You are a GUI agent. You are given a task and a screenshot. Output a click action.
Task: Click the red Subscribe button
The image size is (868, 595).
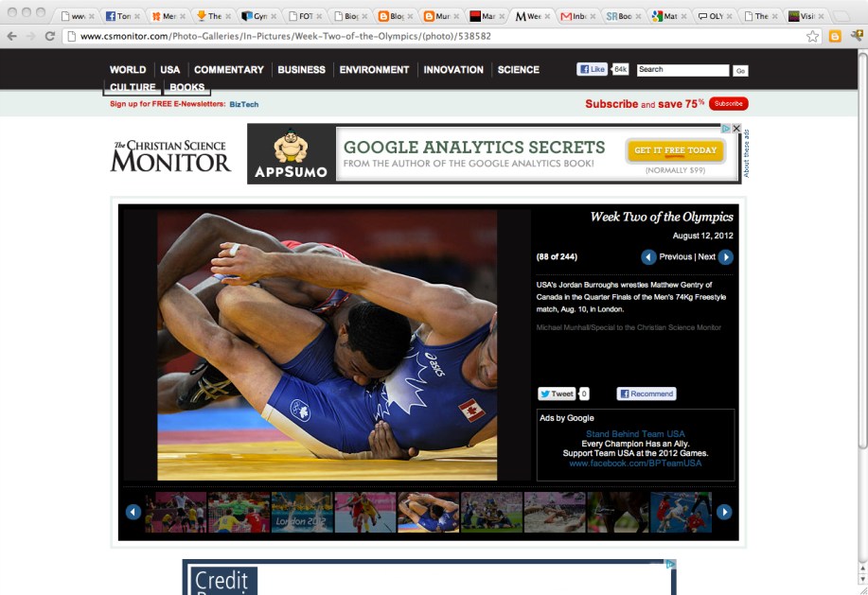coord(728,104)
